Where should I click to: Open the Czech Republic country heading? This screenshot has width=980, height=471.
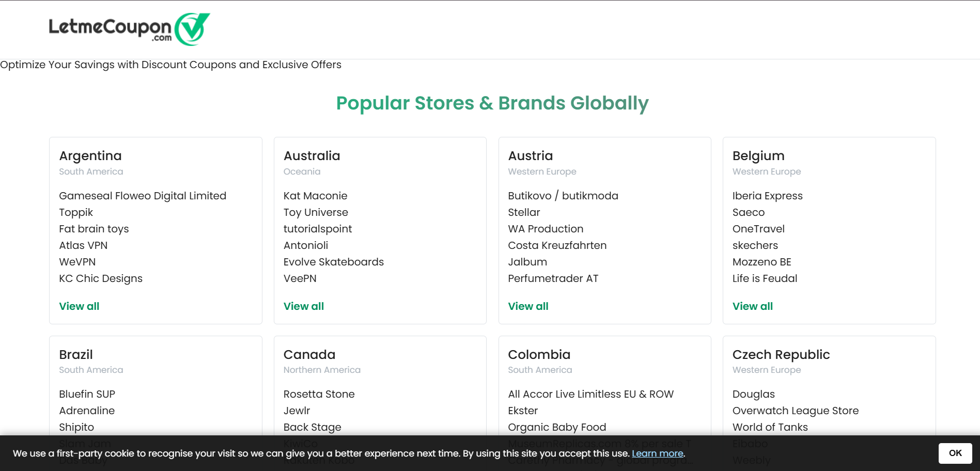781,355
